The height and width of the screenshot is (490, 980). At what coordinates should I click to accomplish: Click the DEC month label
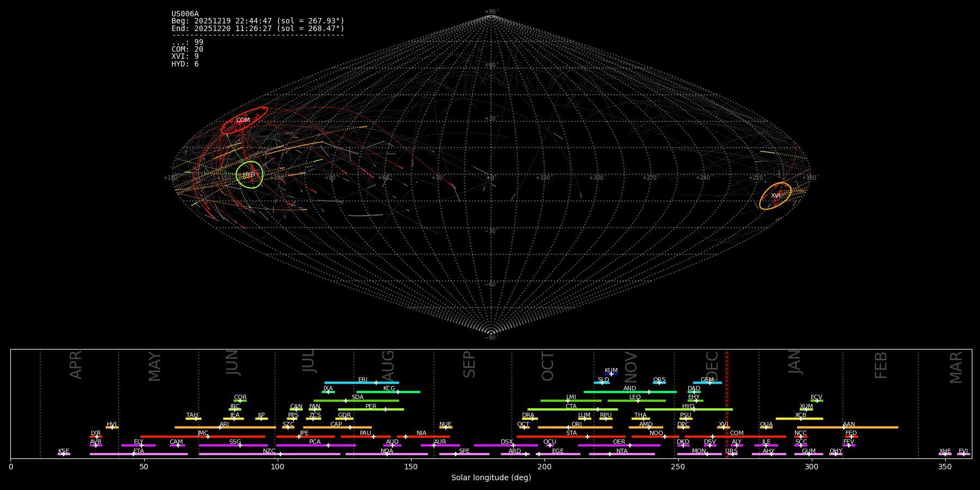[712, 366]
